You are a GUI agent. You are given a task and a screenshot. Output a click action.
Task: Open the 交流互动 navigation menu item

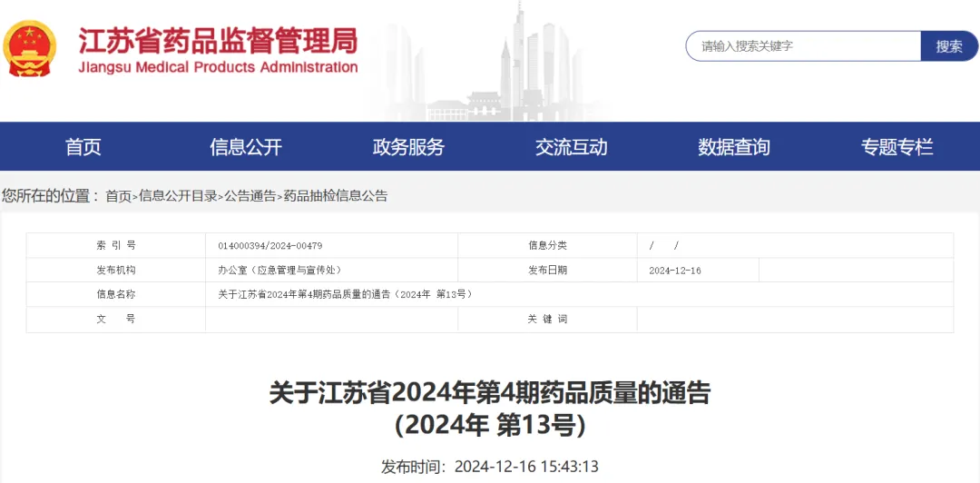pos(572,147)
